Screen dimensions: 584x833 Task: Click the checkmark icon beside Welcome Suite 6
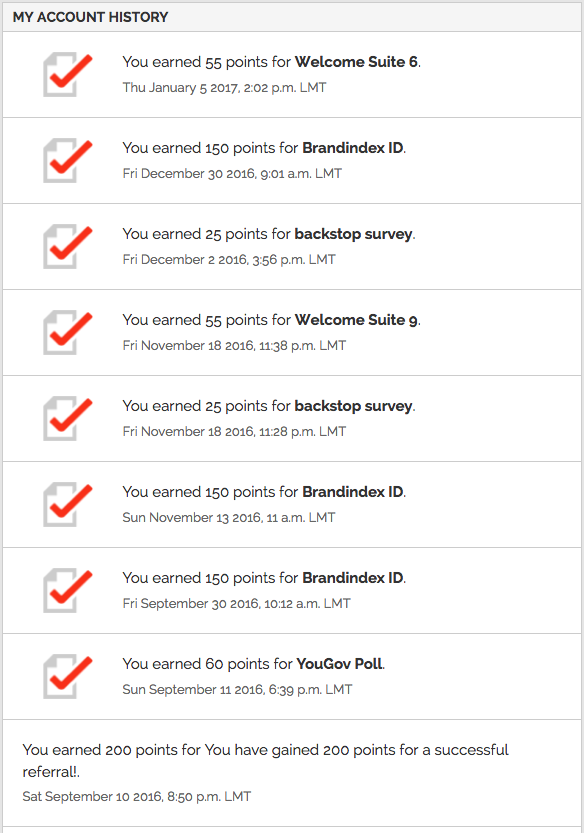[67, 74]
